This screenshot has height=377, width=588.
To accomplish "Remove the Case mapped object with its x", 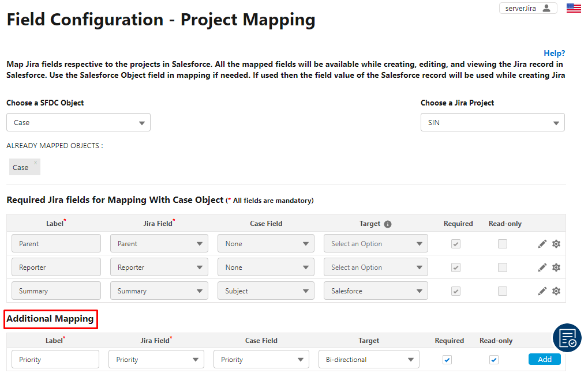I will coord(35,163).
